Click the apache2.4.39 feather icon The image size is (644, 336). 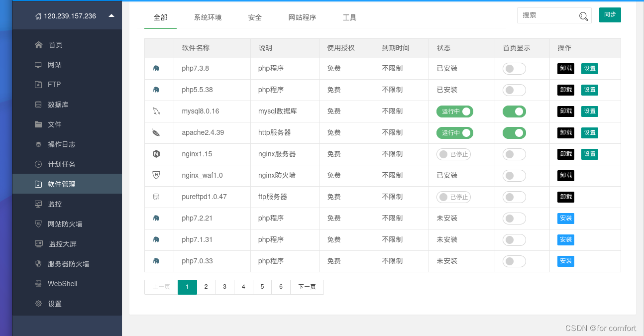156,132
